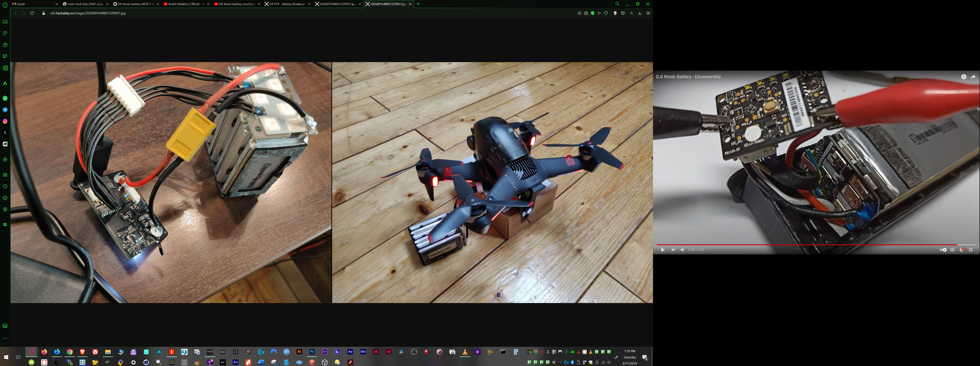Launch Adobe Illustrator from the taskbar
This screenshot has height=366, width=980.
299,352
